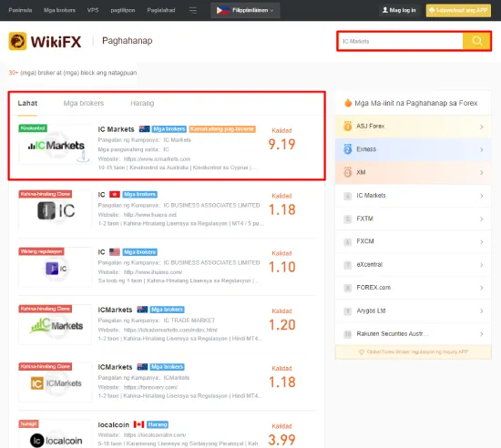Select the Lahat tab

pos(27,103)
